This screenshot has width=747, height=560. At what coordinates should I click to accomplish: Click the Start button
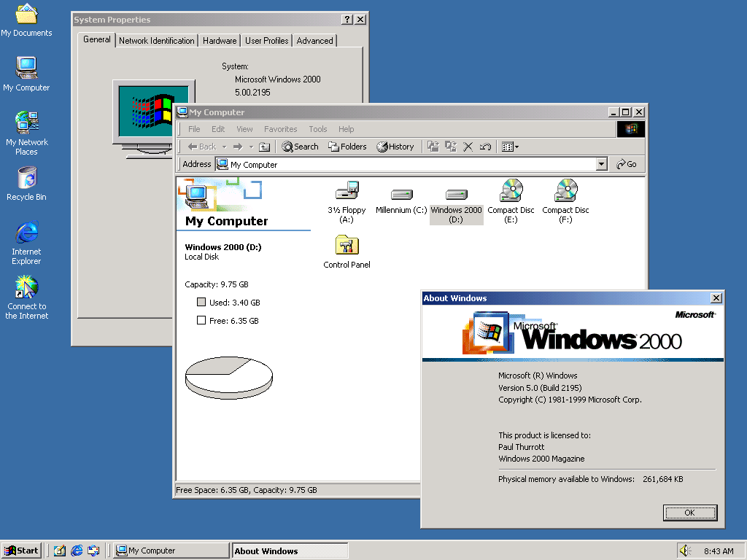tap(21, 551)
